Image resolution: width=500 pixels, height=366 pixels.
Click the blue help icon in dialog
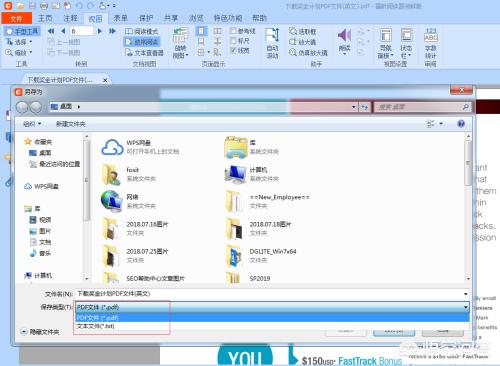[x=461, y=124]
